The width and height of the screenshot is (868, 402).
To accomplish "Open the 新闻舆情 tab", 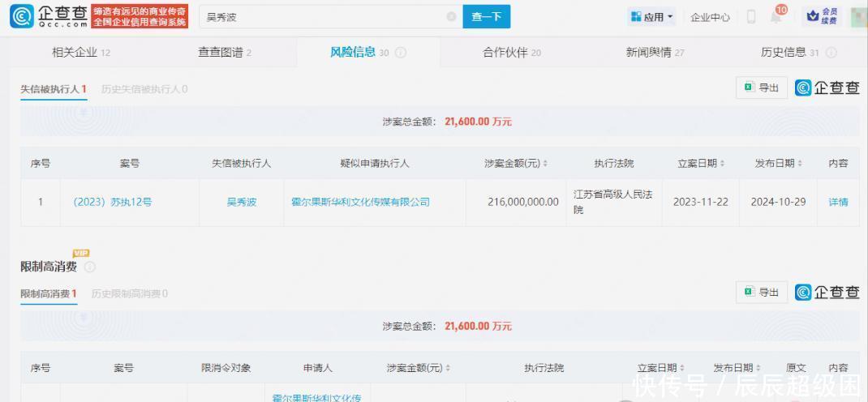I will (655, 53).
